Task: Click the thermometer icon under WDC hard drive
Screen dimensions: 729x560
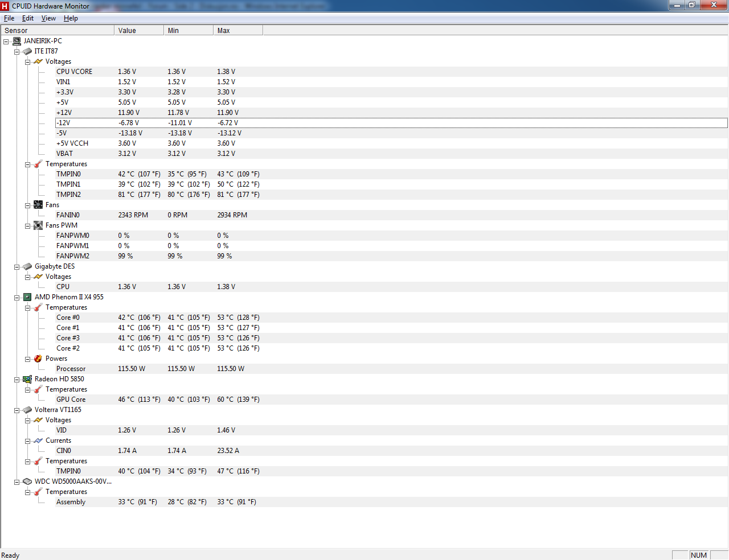Action: [38, 492]
